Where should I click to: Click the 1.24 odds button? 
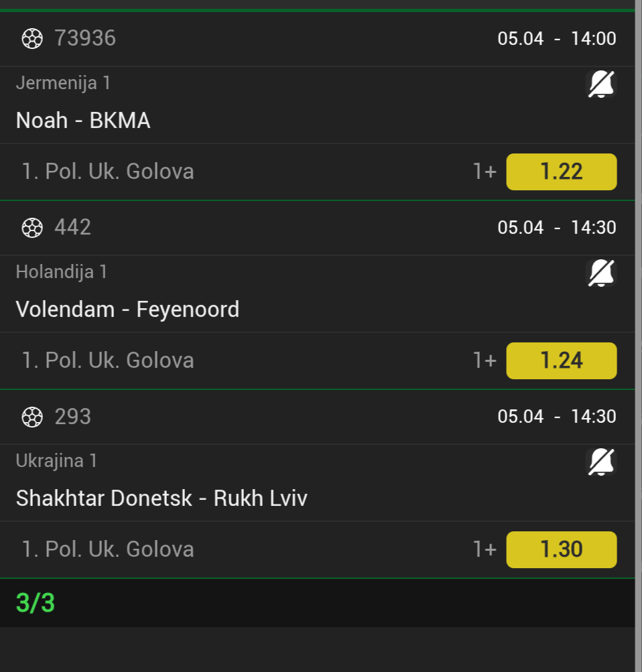point(561,360)
